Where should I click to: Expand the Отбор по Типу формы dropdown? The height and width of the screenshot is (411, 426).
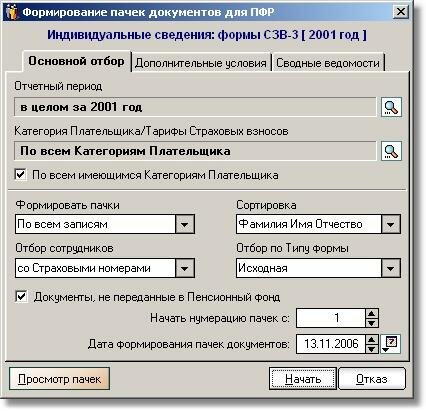(x=390, y=268)
